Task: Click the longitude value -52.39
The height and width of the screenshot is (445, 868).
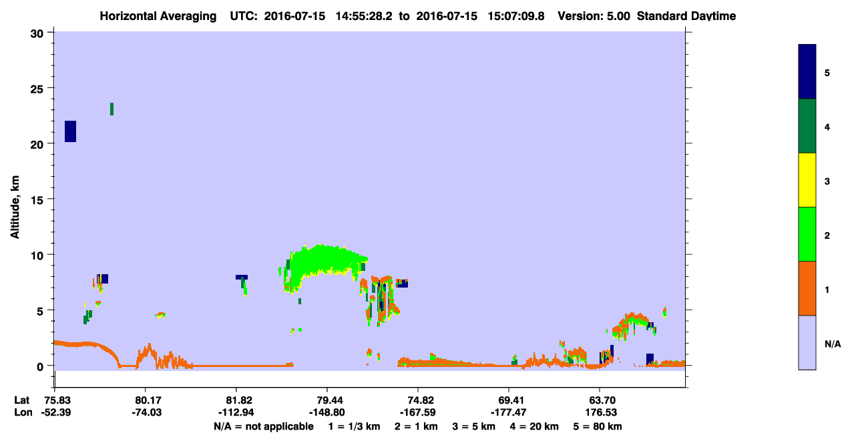Action: point(55,412)
